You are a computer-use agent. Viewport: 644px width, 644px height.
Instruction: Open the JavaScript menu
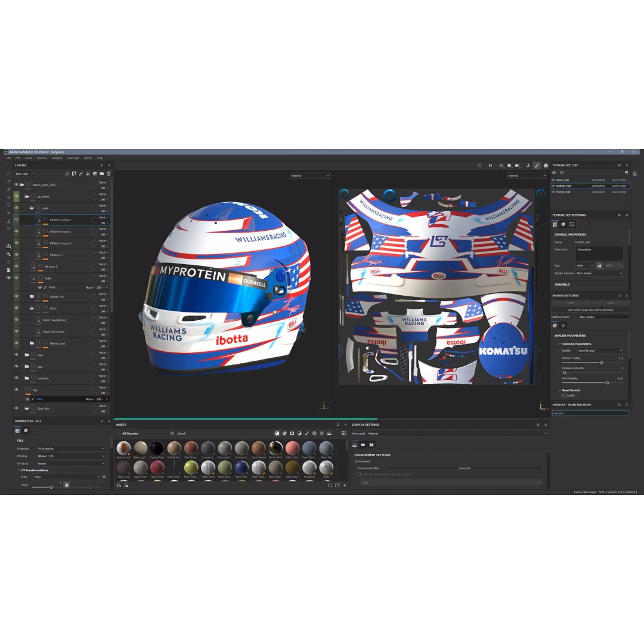click(x=74, y=158)
